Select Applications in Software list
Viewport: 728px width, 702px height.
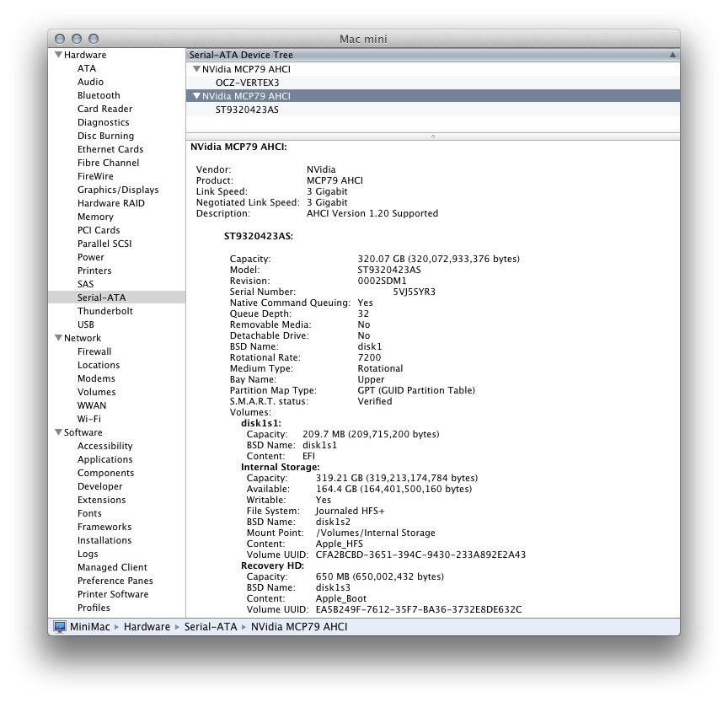[105, 459]
